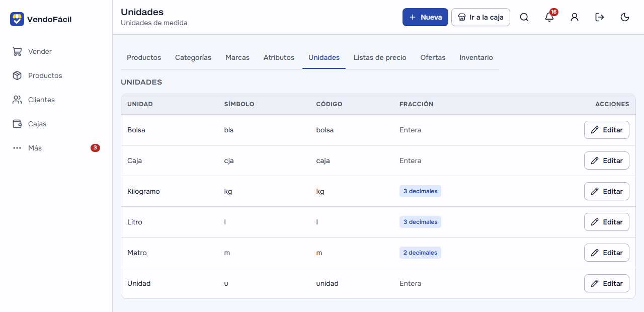Click the Litro unit name
The width and height of the screenshot is (644, 312).
pyautogui.click(x=135, y=222)
